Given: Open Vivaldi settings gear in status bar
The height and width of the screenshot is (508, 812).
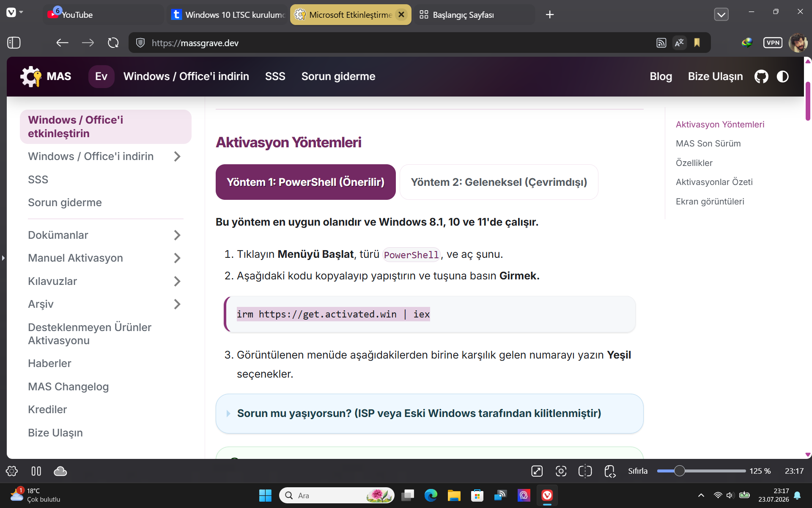Looking at the screenshot, I should click(11, 471).
